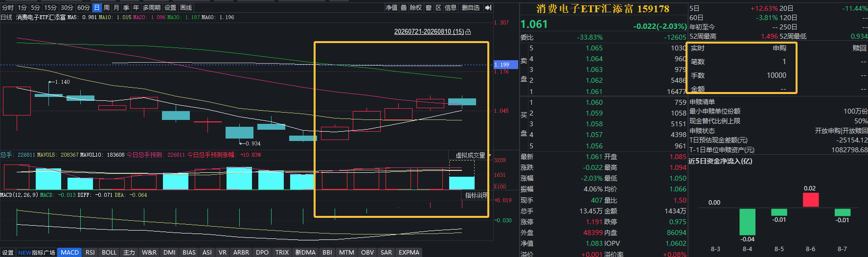Click the 申购 column header
The height and width of the screenshot is (257, 868).
779,48
